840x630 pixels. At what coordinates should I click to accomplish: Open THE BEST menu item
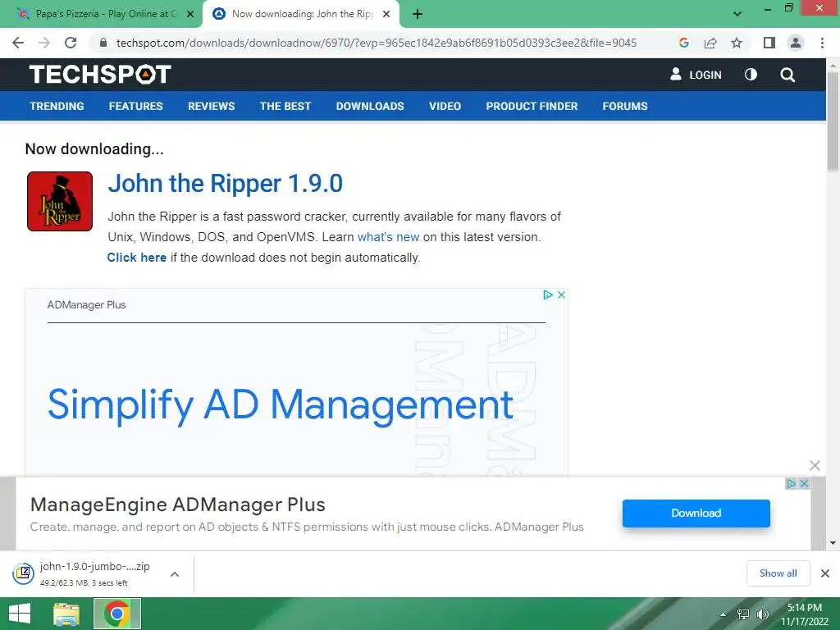click(x=285, y=106)
